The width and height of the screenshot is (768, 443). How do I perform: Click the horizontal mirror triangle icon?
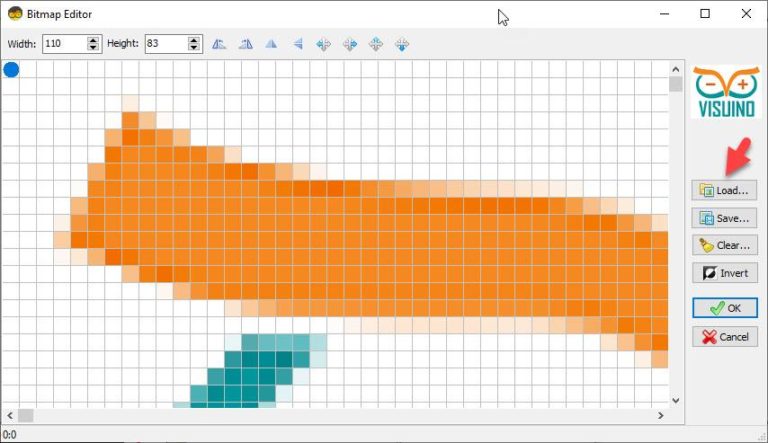click(271, 44)
